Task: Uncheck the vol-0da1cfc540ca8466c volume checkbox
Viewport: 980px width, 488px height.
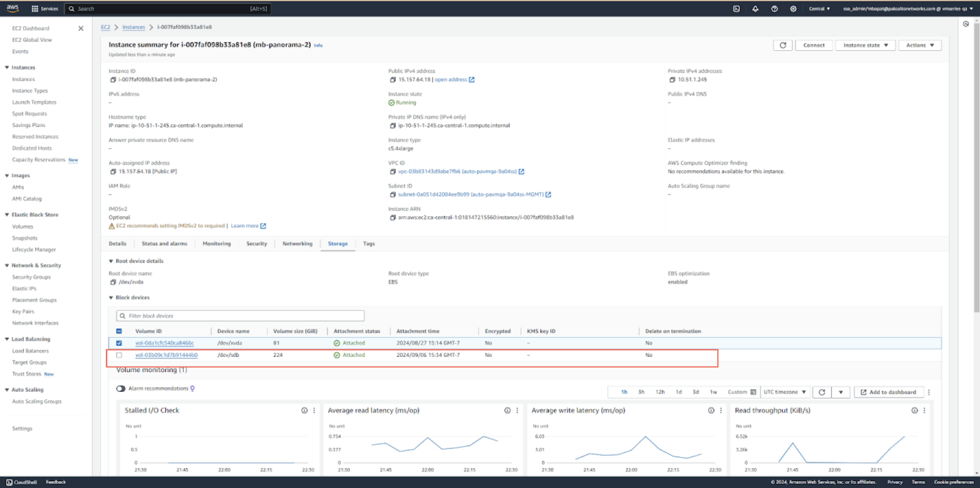Action: point(119,343)
